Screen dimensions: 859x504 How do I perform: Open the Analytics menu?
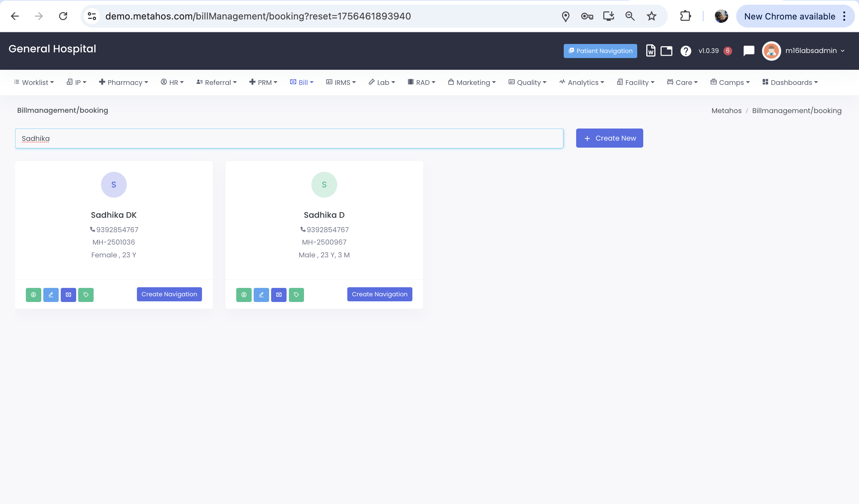click(x=582, y=83)
